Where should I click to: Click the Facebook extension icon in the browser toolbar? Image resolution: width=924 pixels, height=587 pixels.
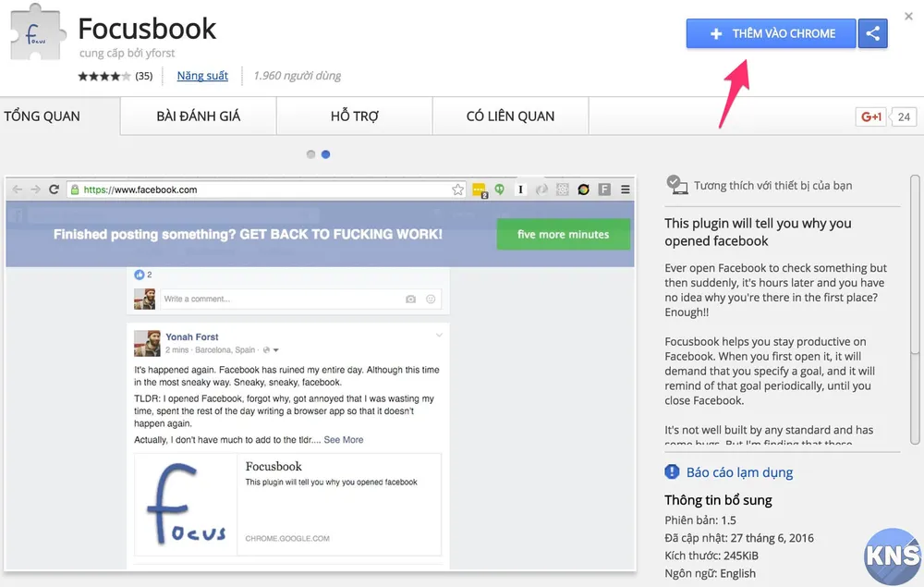[x=602, y=189]
